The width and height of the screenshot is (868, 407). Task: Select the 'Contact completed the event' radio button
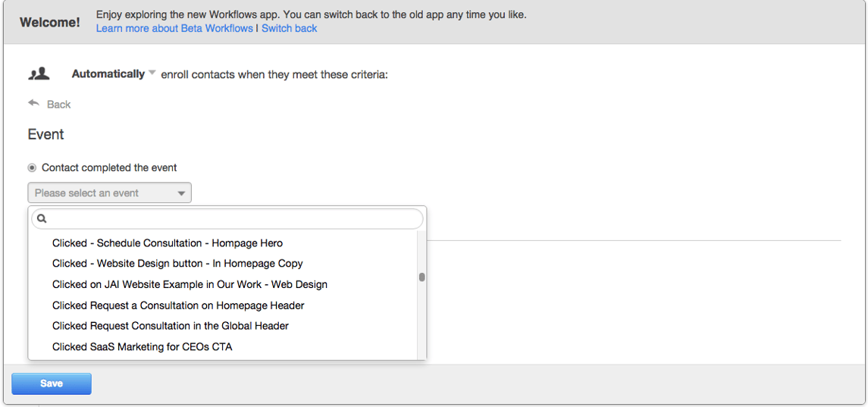[x=32, y=167]
